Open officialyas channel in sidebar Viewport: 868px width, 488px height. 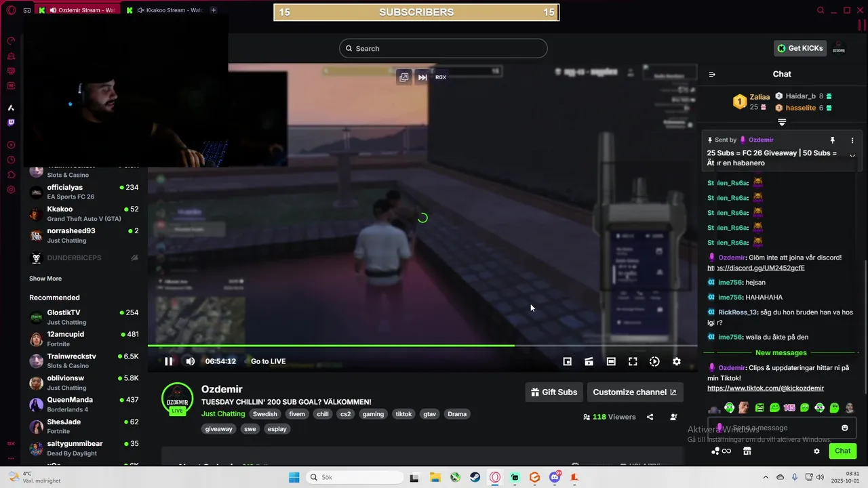pos(84,192)
